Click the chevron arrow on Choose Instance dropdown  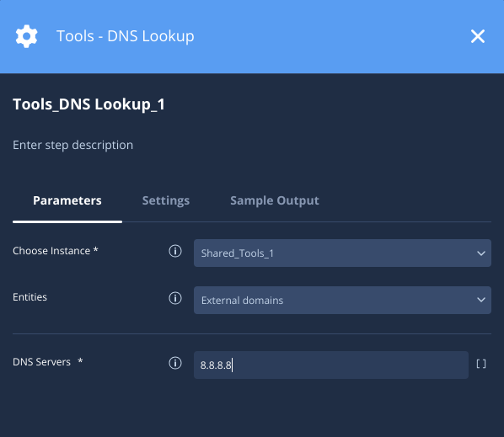point(481,253)
